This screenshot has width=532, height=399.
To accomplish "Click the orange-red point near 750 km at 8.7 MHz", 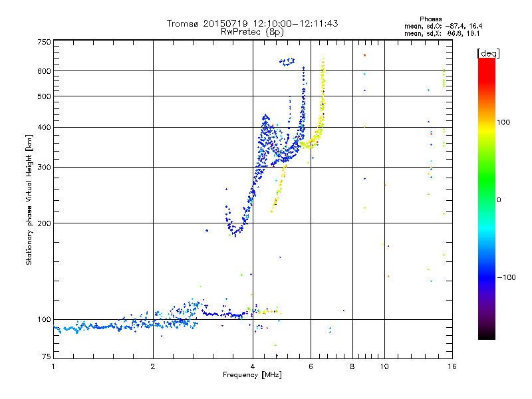I will (364, 55).
